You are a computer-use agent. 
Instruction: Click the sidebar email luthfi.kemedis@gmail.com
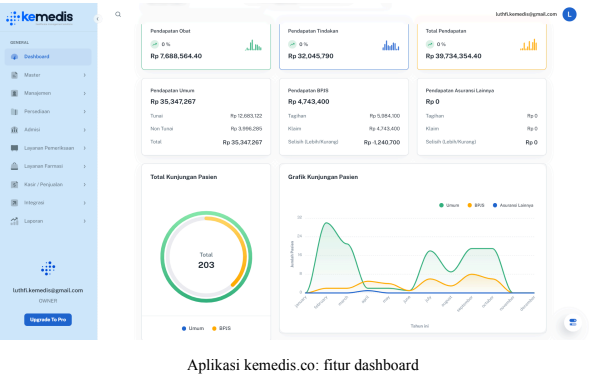[x=48, y=290]
